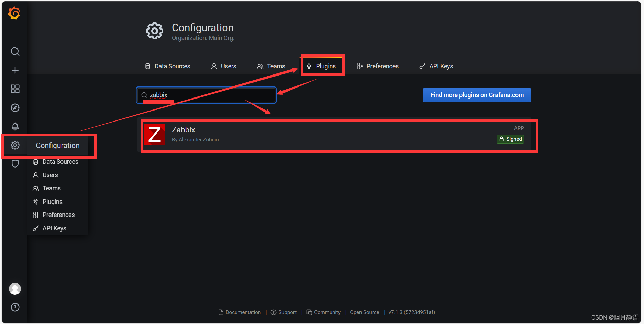The image size is (644, 324).
Task: Open the Community footer link
Action: point(323,312)
